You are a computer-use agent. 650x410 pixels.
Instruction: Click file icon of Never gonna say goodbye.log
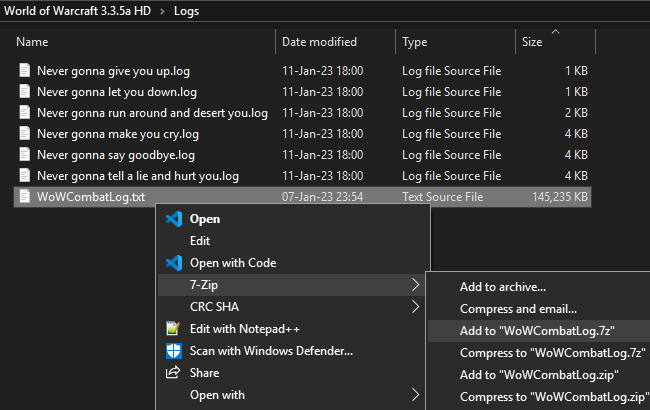click(25, 155)
